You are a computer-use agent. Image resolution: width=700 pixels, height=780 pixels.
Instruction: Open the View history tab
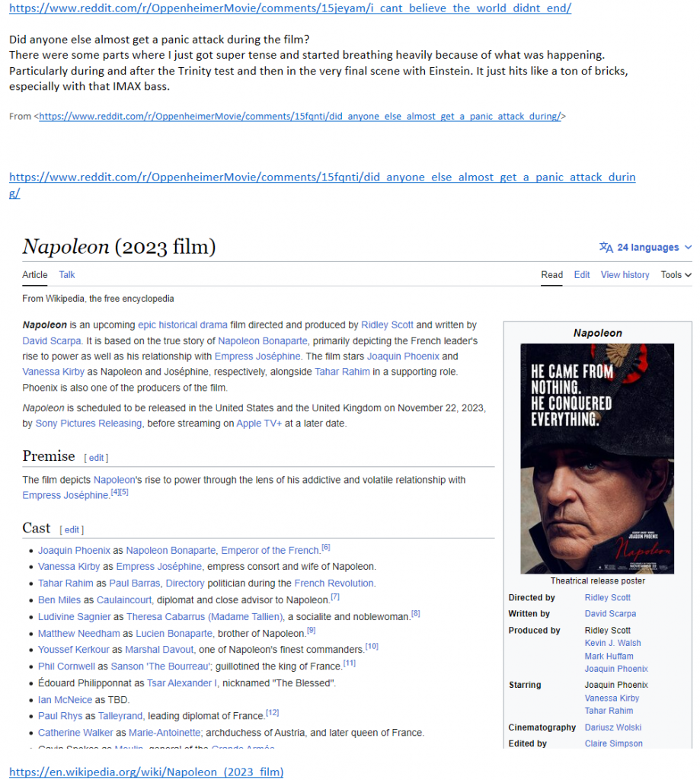(625, 275)
